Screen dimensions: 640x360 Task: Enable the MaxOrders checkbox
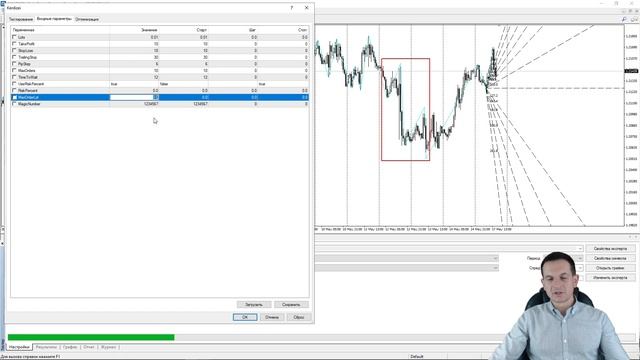pyautogui.click(x=14, y=71)
